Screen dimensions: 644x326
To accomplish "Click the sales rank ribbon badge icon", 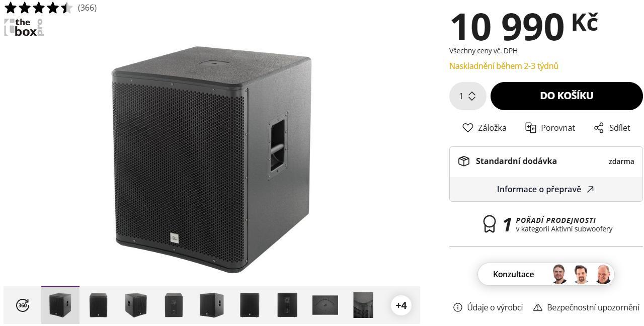I will 489,224.
